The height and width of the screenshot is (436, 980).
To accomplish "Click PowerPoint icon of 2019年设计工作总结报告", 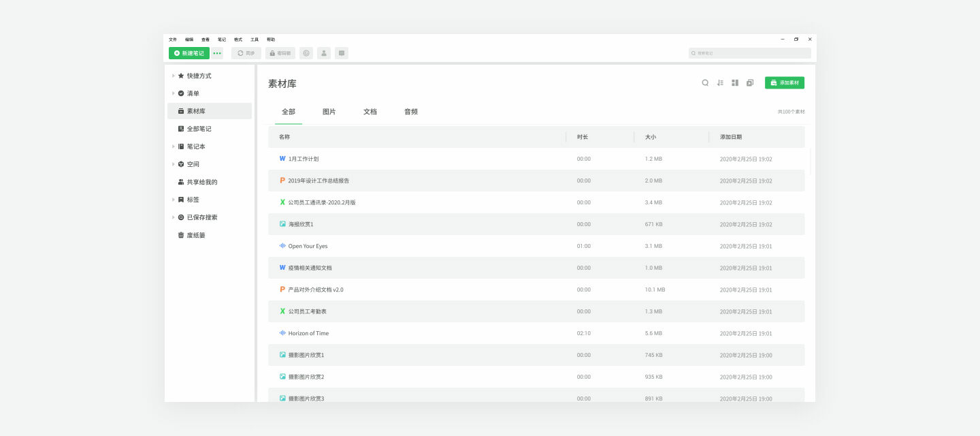I will (282, 181).
